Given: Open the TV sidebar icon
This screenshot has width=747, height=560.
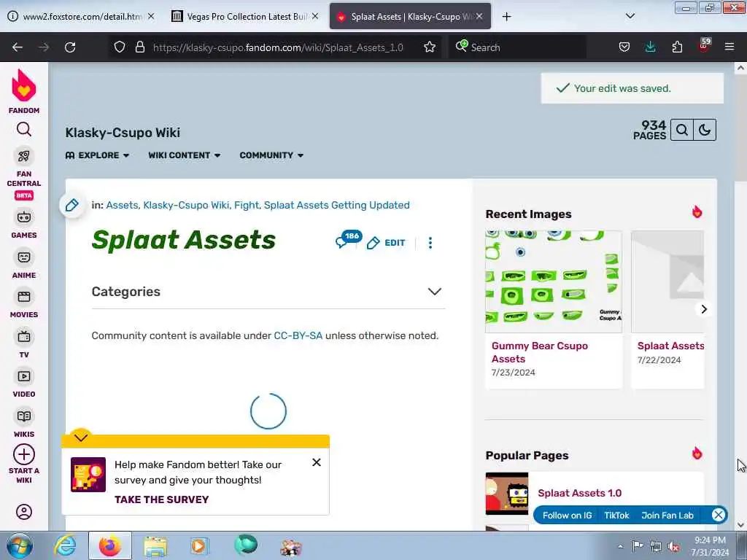Looking at the screenshot, I should (24, 337).
